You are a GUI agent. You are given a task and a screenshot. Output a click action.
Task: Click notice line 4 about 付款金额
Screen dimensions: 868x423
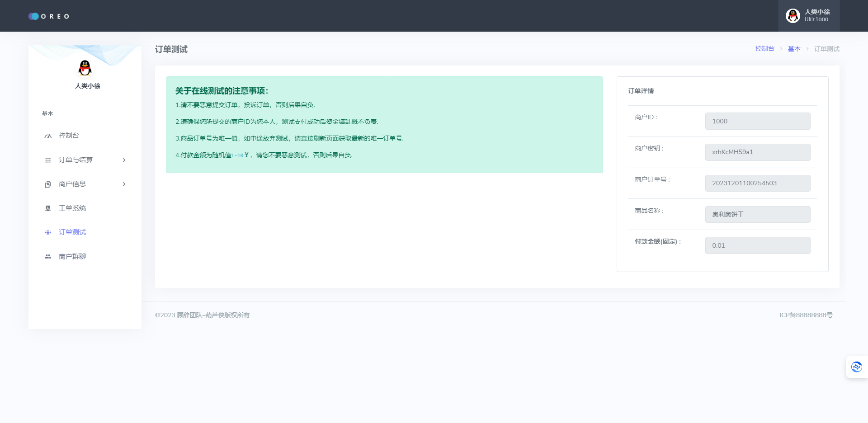pyautogui.click(x=264, y=155)
